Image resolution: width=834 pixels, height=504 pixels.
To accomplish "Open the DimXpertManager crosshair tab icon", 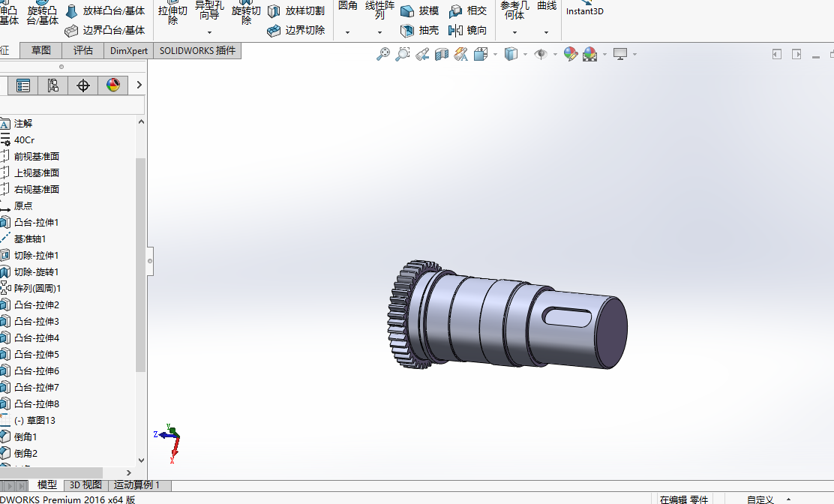I will coord(83,85).
